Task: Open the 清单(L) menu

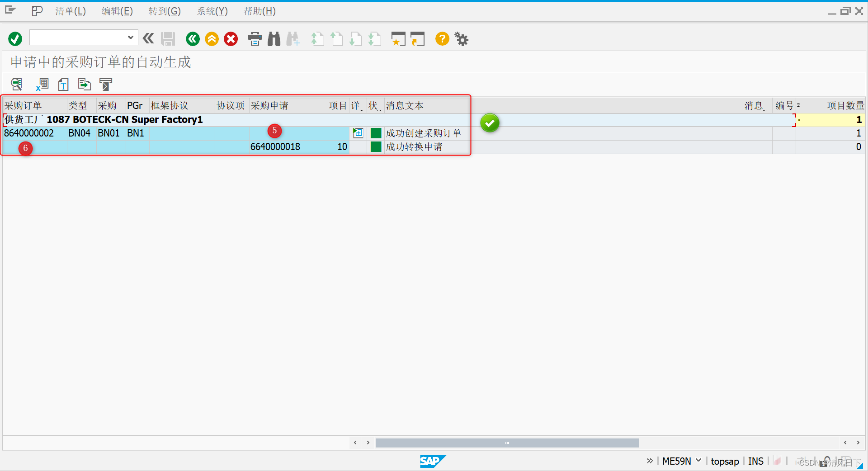Action: click(x=71, y=11)
